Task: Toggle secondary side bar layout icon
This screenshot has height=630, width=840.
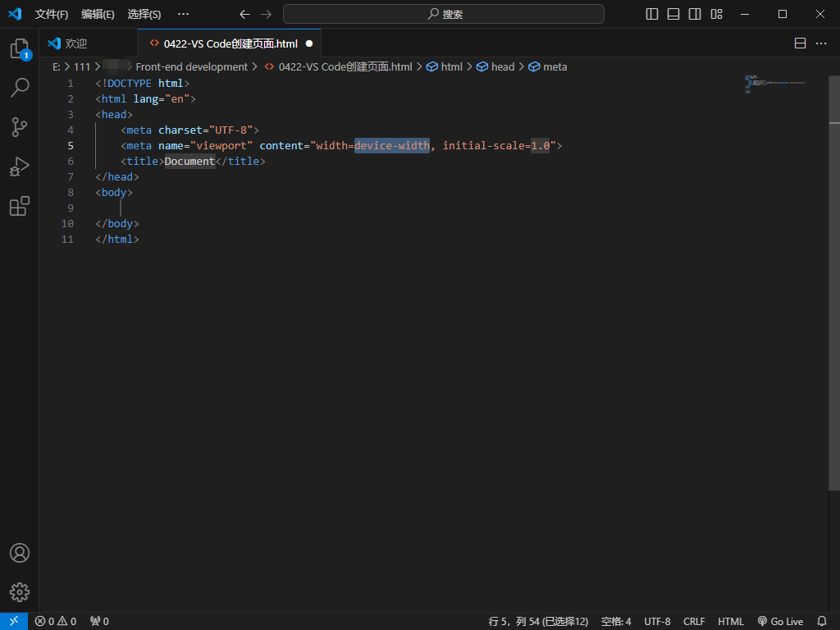Action: pos(695,14)
